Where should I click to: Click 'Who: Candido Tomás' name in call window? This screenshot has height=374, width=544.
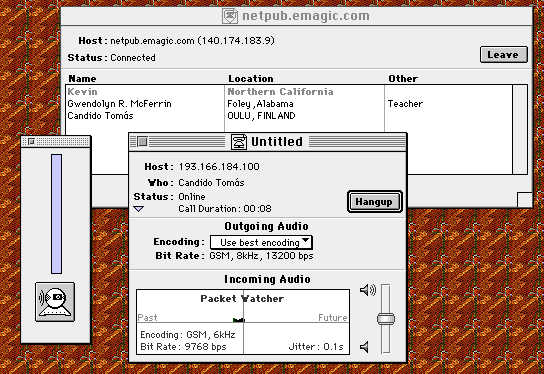pos(211,182)
